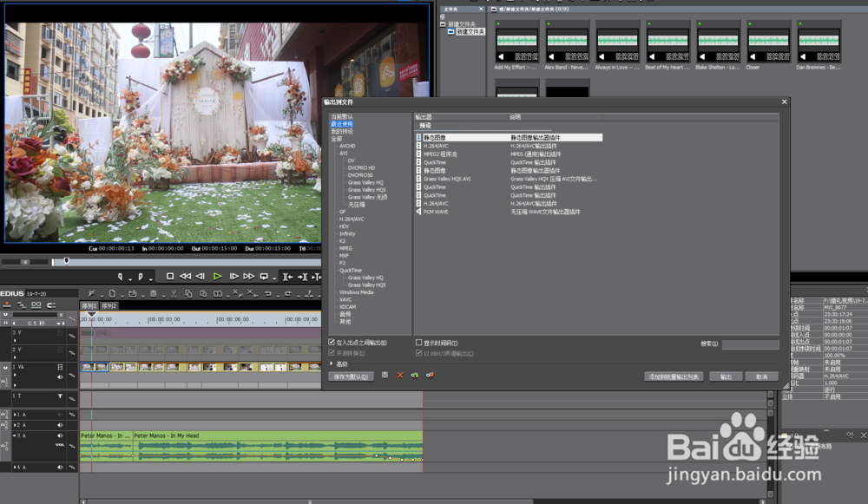The image size is (868, 504).
Task: Toggle the ripple mode icon
Action: pos(22,304)
